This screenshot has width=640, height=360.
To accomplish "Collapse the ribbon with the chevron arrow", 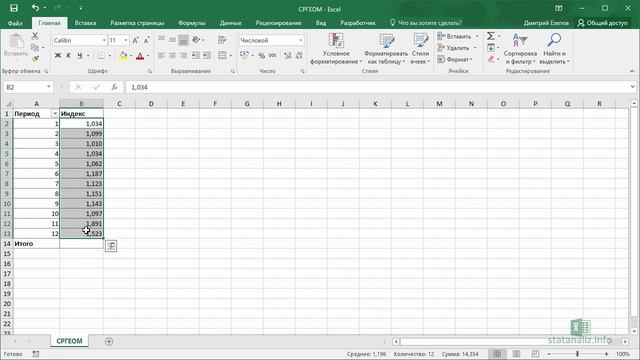I will coord(632,71).
